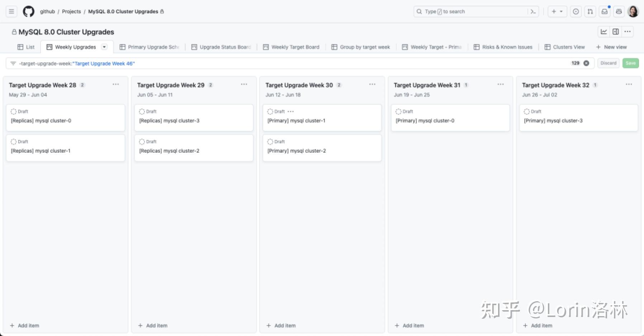644x336 pixels.
Task: Click the MySQL 8.0 Cluster Upgrades title
Action: tap(66, 32)
